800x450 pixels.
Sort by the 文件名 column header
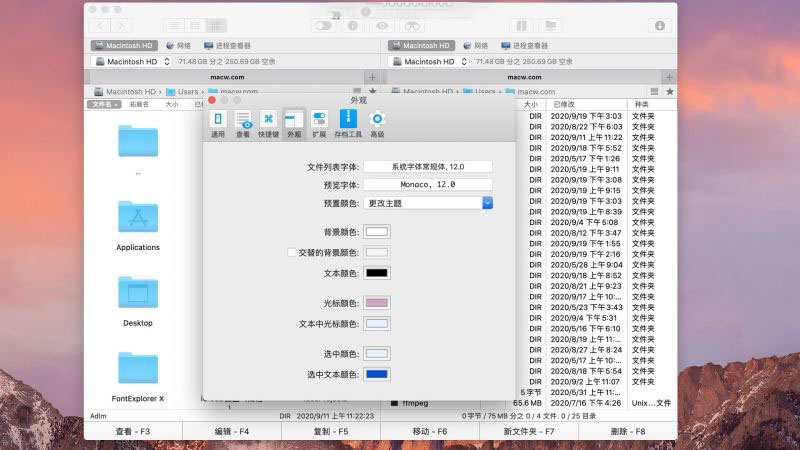[x=104, y=104]
